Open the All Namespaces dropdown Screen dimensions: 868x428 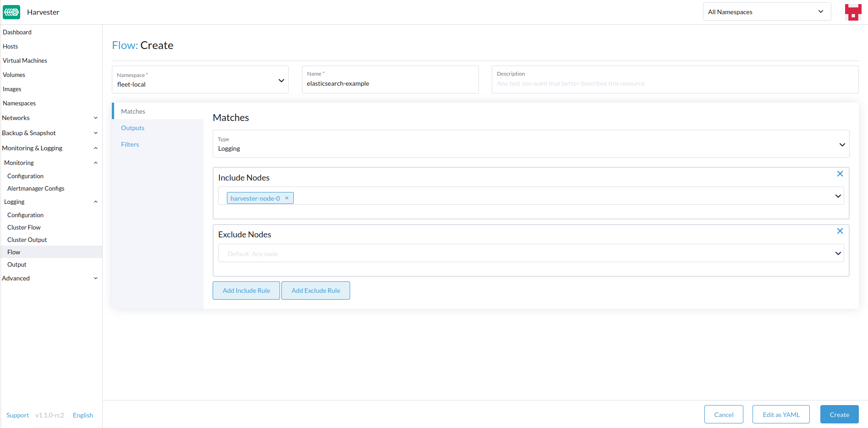tap(767, 11)
